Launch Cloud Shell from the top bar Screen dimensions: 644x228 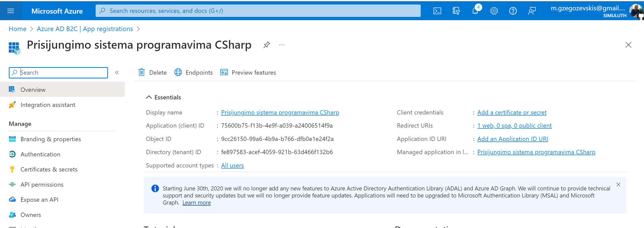(x=437, y=11)
